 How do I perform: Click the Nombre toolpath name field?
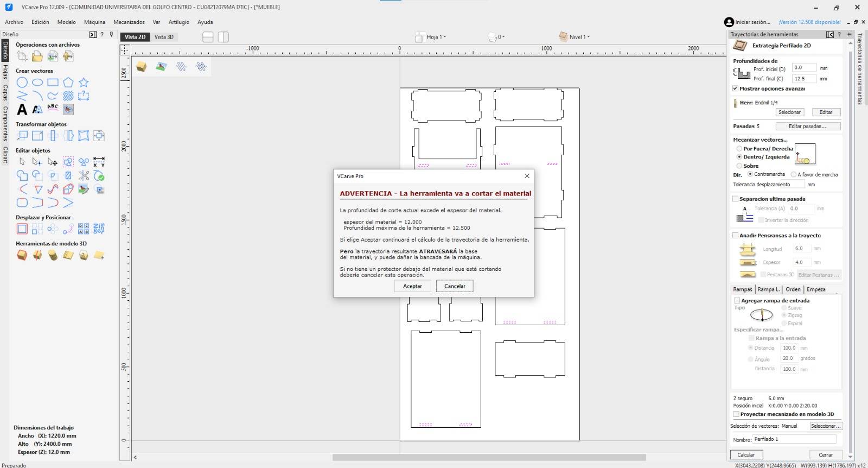click(794, 439)
